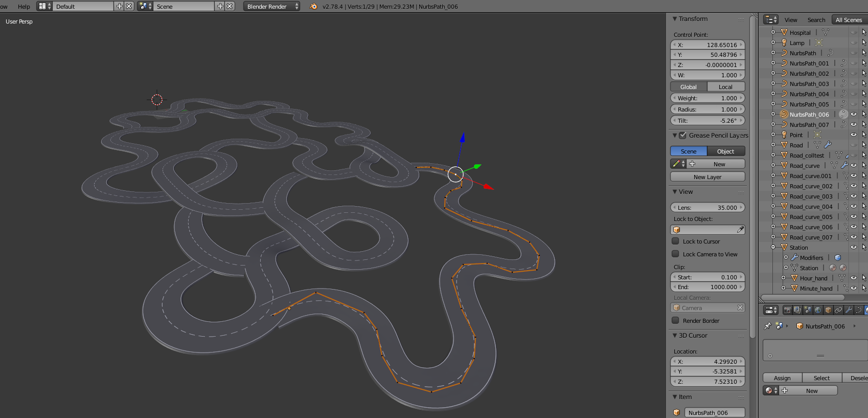Viewport: 868px width, 418px height.
Task: Collapse the Transform panel
Action: 675,18
